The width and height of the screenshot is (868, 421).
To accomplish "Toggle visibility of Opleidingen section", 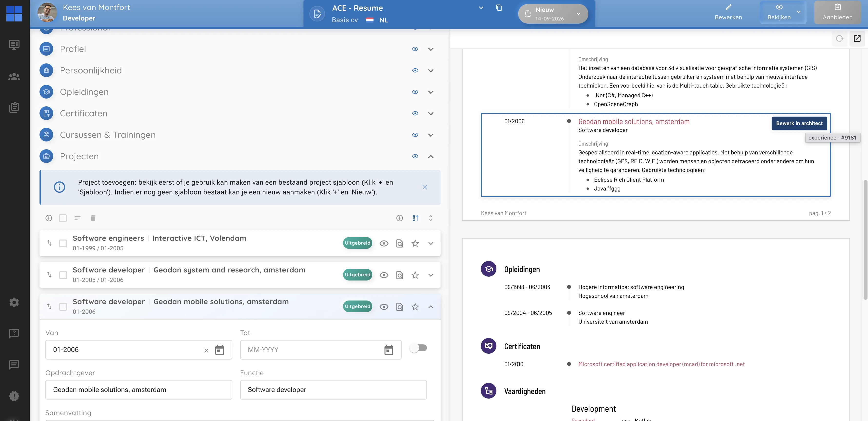I will 415,92.
